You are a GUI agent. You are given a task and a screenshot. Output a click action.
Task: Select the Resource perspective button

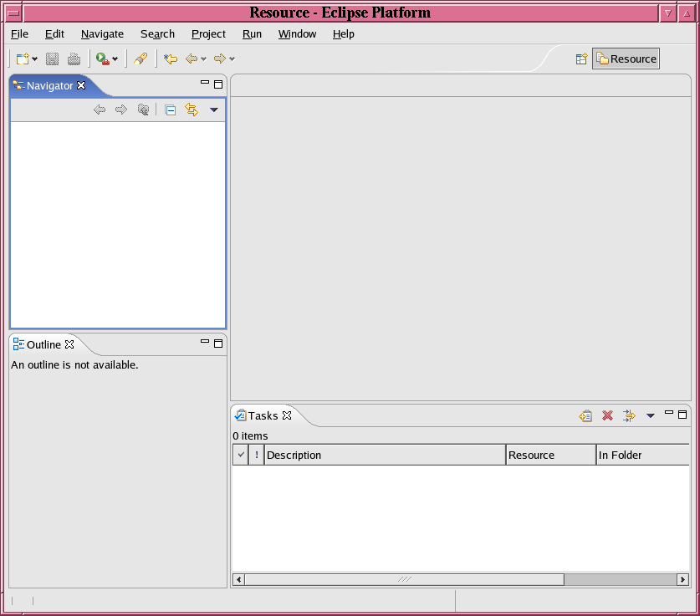pyautogui.click(x=626, y=59)
